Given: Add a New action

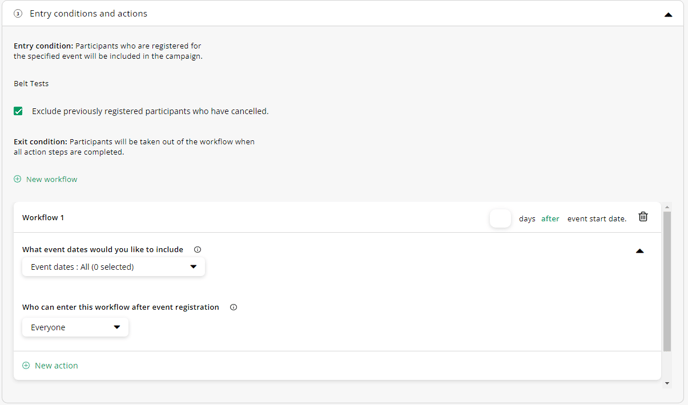Looking at the screenshot, I should [x=56, y=366].
